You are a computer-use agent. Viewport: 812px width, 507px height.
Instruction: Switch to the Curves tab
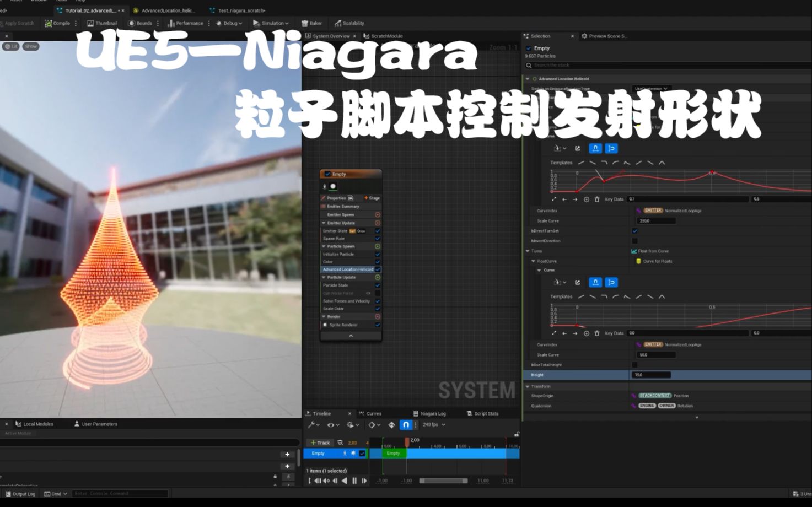pos(370,413)
